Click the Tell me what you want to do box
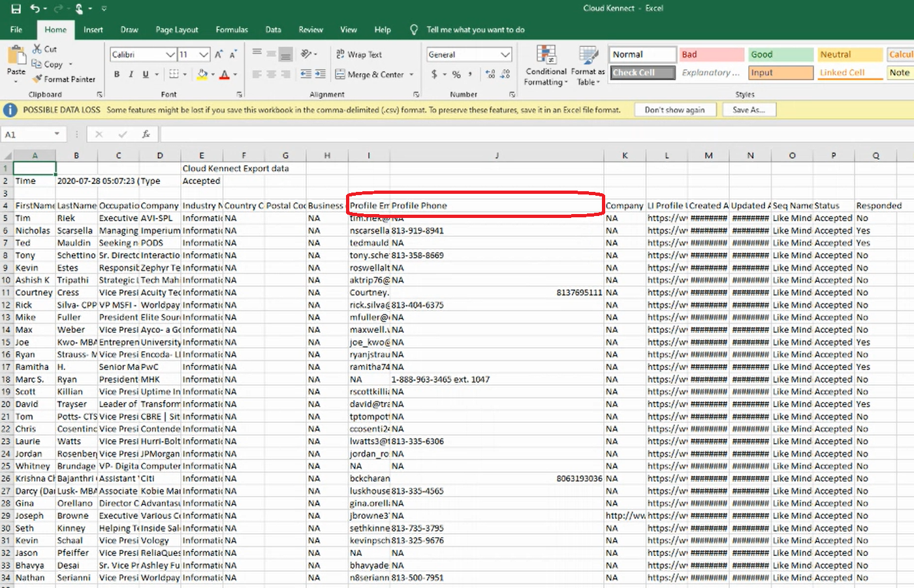914x588 pixels. click(x=475, y=29)
